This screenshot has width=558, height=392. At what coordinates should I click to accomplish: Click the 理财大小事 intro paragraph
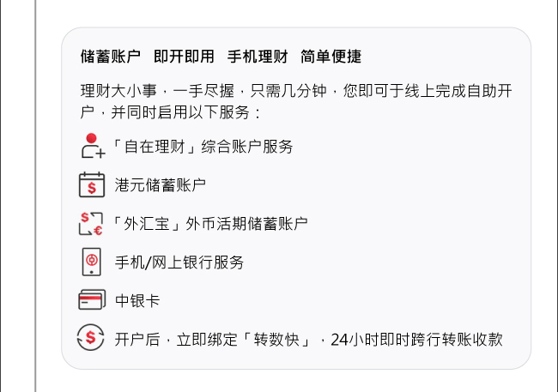pyautogui.click(x=296, y=102)
